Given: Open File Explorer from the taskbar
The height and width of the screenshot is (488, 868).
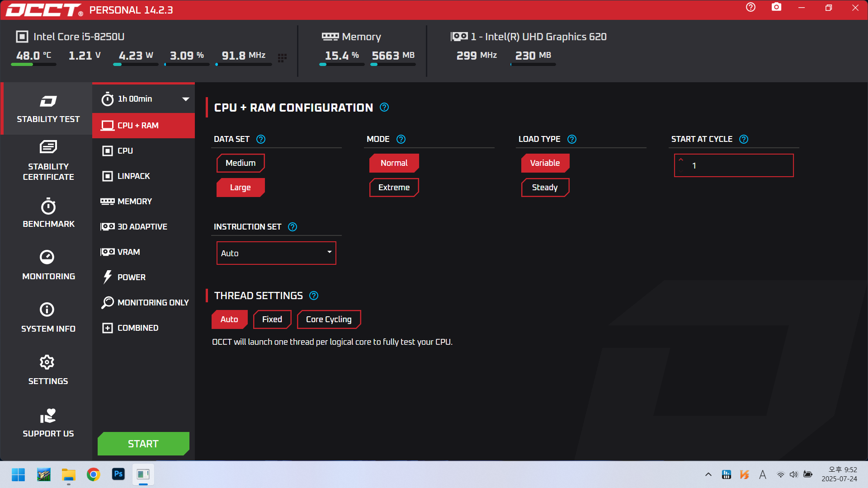Looking at the screenshot, I should tap(69, 474).
